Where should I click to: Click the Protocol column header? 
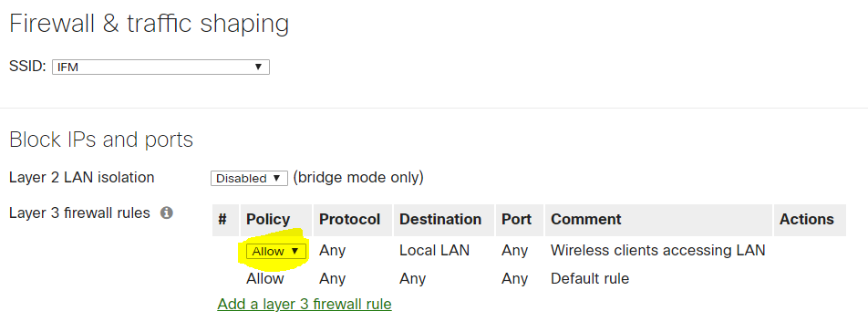pyautogui.click(x=350, y=220)
